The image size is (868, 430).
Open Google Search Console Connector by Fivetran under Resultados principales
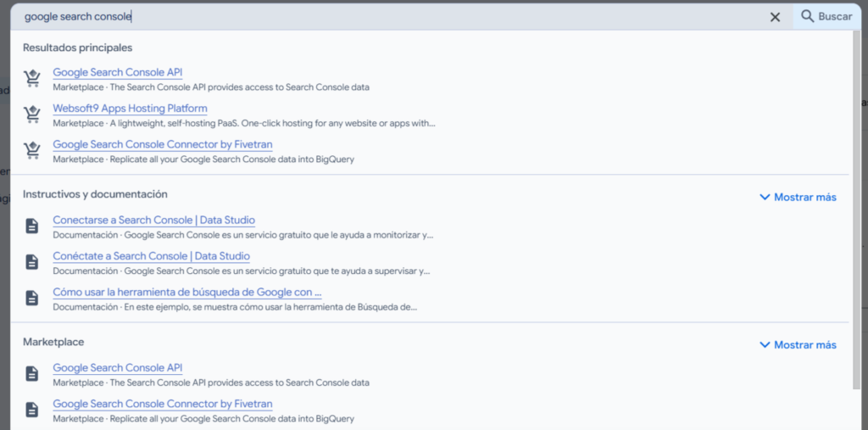(163, 145)
